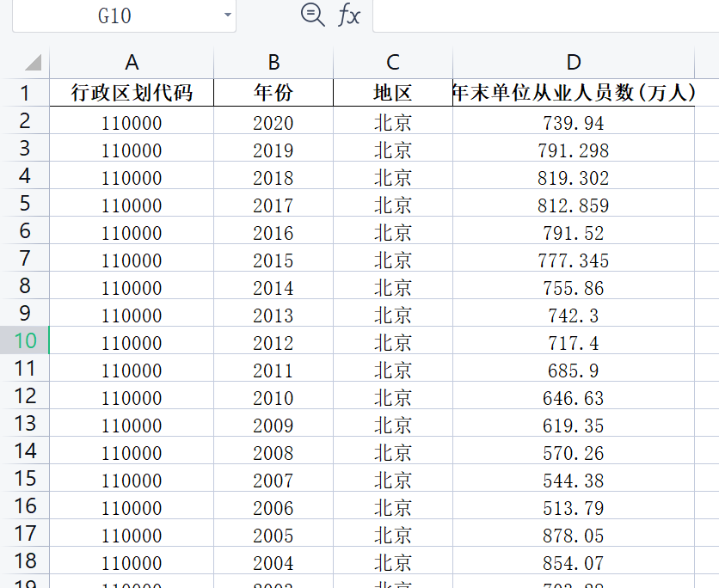Open the Name Box dropdown arrow
Screen dimensions: 719x588
coord(227,15)
